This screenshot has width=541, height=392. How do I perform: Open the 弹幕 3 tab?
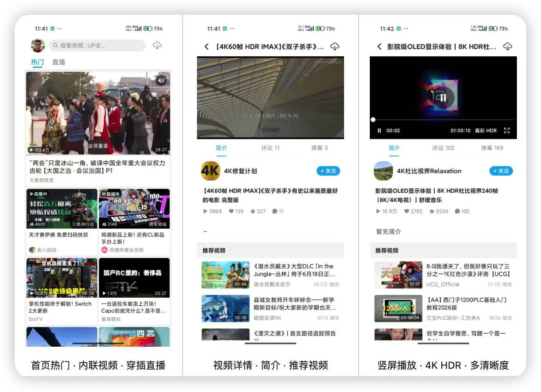coord(319,148)
